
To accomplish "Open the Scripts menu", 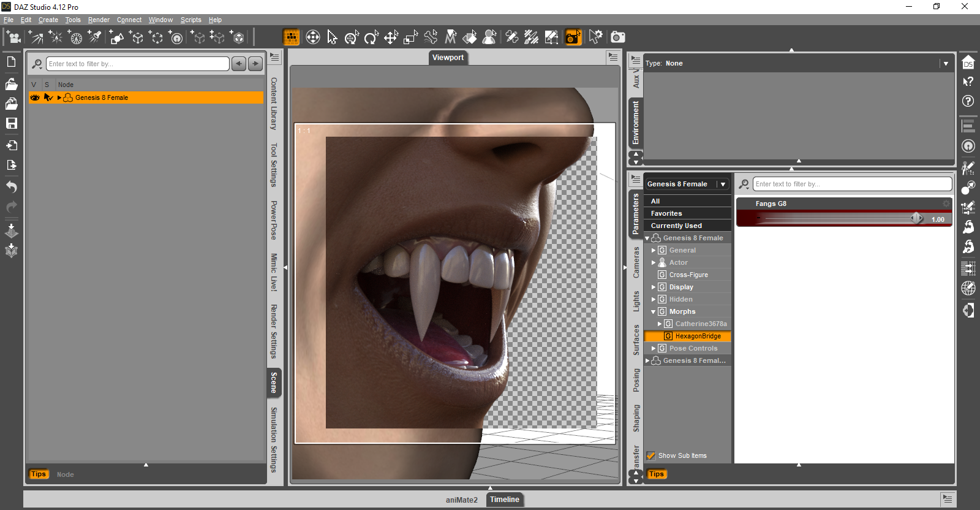I will [x=190, y=20].
